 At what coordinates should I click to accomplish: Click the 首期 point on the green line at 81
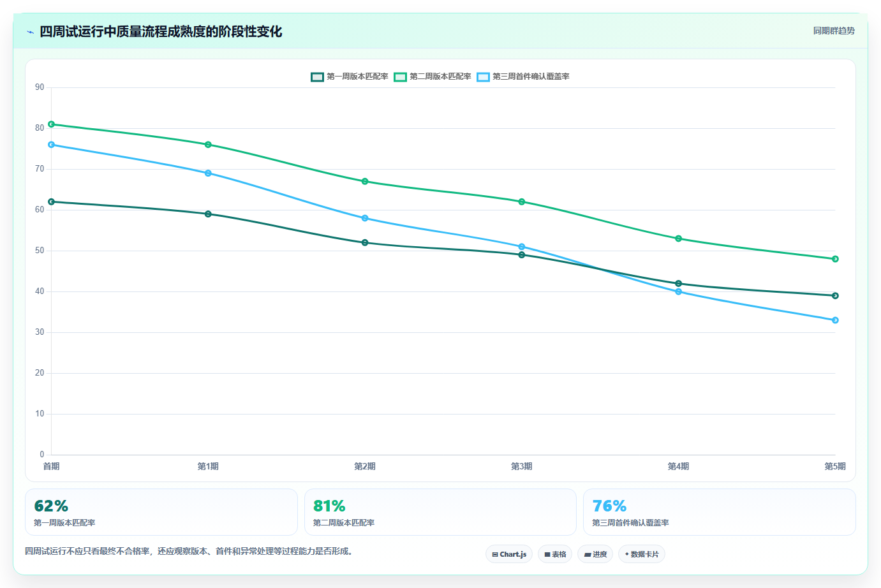pos(51,124)
